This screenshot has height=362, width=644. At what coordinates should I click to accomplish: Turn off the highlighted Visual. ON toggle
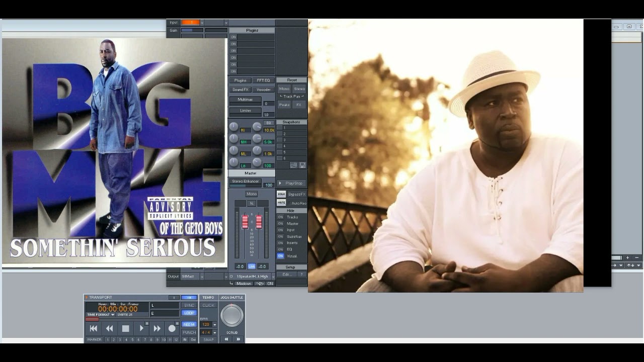click(x=281, y=256)
